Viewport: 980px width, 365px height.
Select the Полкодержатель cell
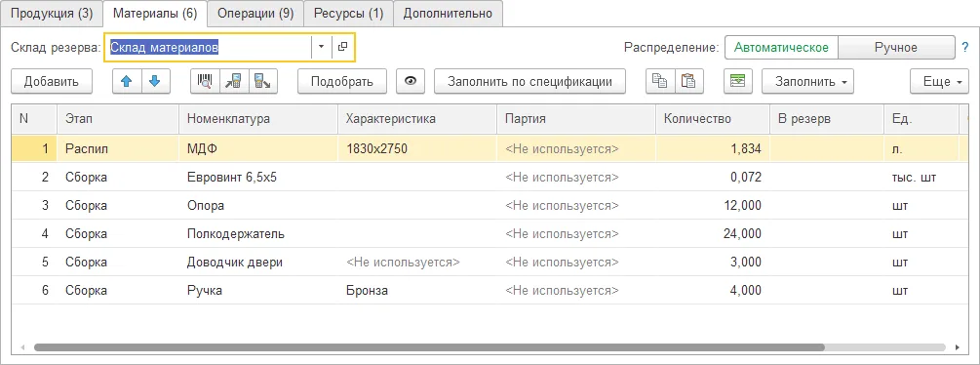coord(258,234)
